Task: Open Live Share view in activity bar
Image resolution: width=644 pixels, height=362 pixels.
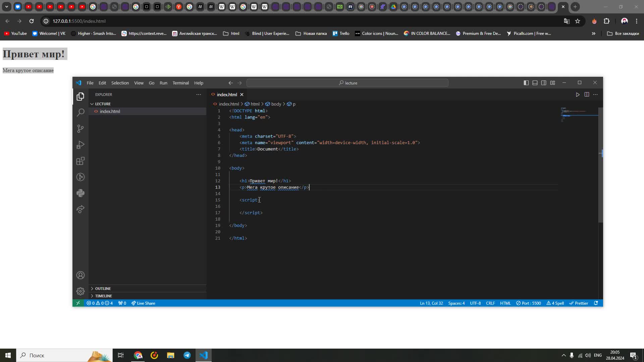Action: [x=80, y=209]
